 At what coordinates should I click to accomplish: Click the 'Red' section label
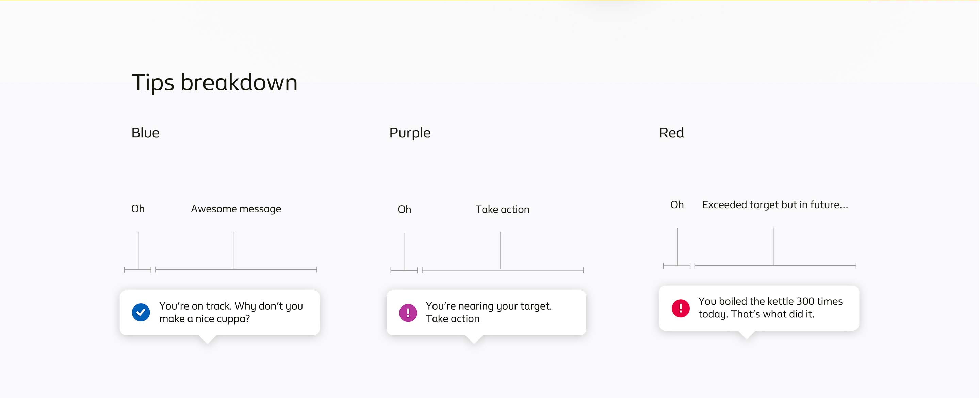pyautogui.click(x=671, y=133)
